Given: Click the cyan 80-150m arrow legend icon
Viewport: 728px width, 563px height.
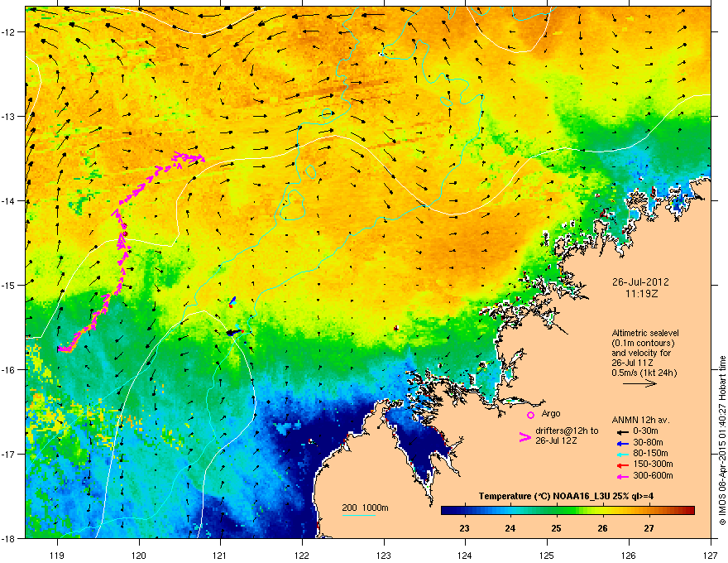Looking at the screenshot, I should pos(622,454).
